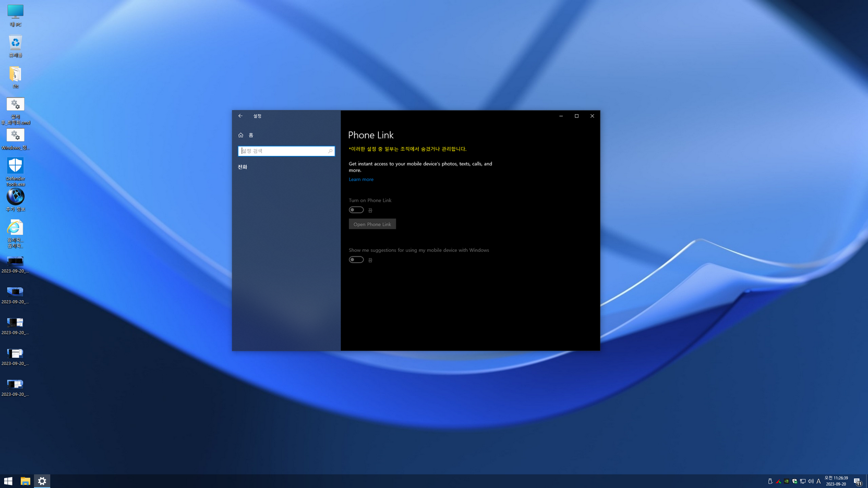Open File Explorer from the taskbar
Viewport: 868px width, 488px height.
[25, 481]
